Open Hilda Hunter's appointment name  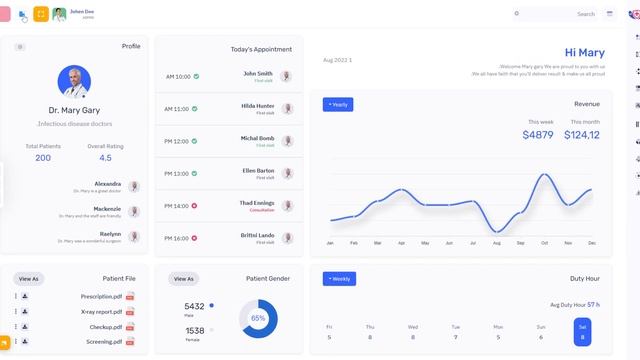tap(258, 106)
